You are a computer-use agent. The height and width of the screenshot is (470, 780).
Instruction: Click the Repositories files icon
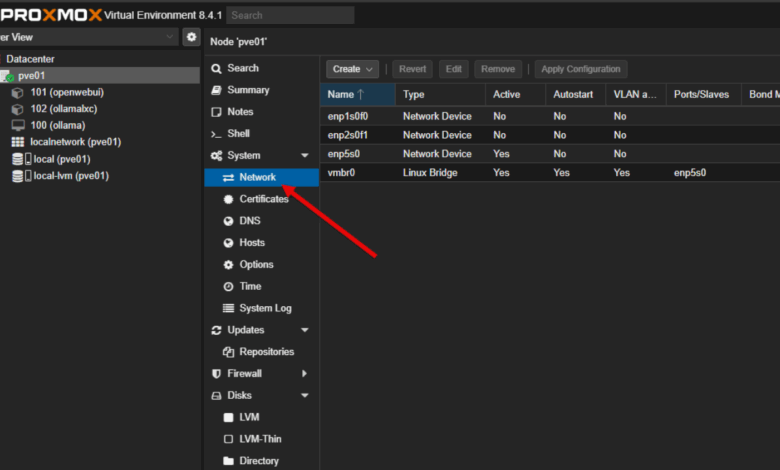[x=228, y=352]
